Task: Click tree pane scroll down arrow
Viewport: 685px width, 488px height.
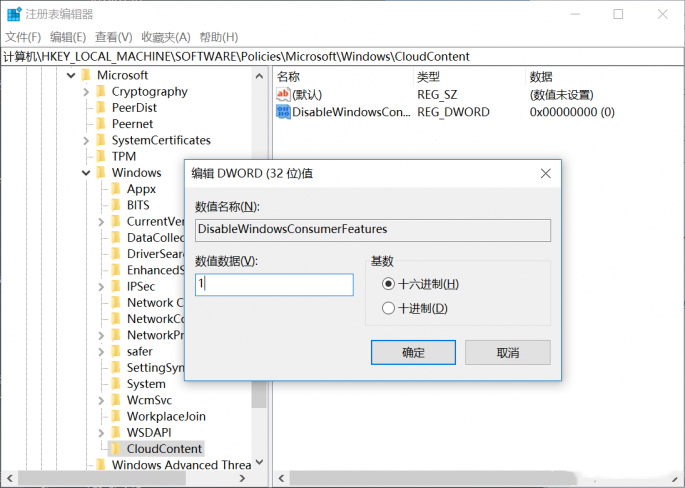Action: tap(259, 462)
